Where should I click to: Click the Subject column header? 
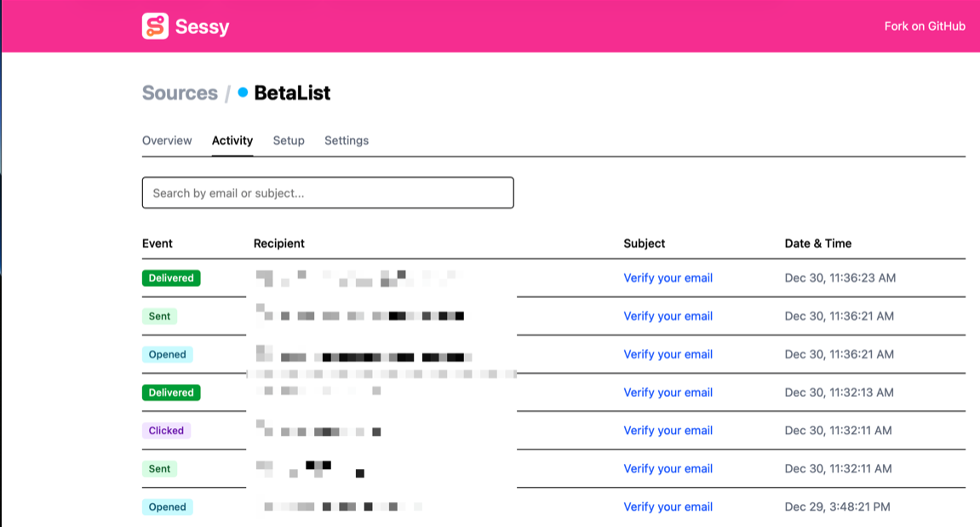tap(645, 243)
